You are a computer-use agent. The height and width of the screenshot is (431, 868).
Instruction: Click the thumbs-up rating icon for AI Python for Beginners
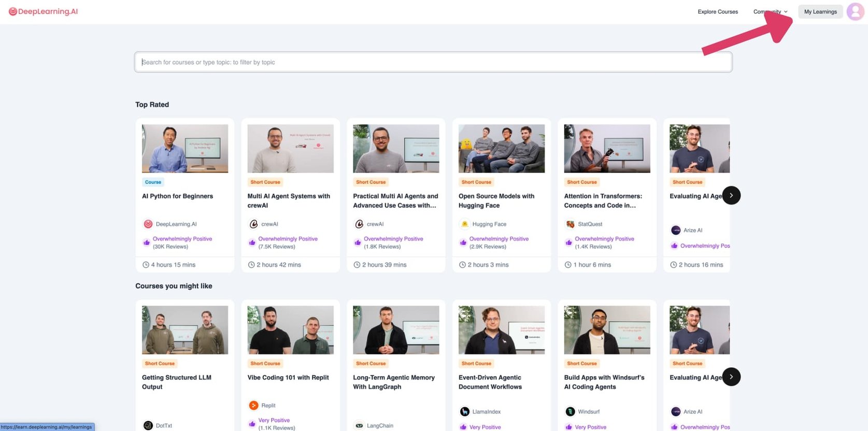147,242
